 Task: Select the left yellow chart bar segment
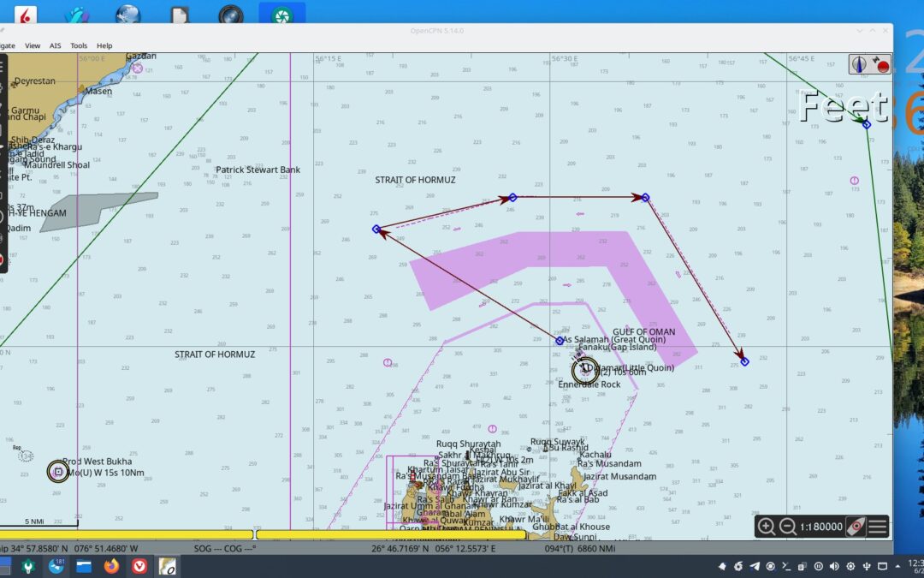[126, 534]
